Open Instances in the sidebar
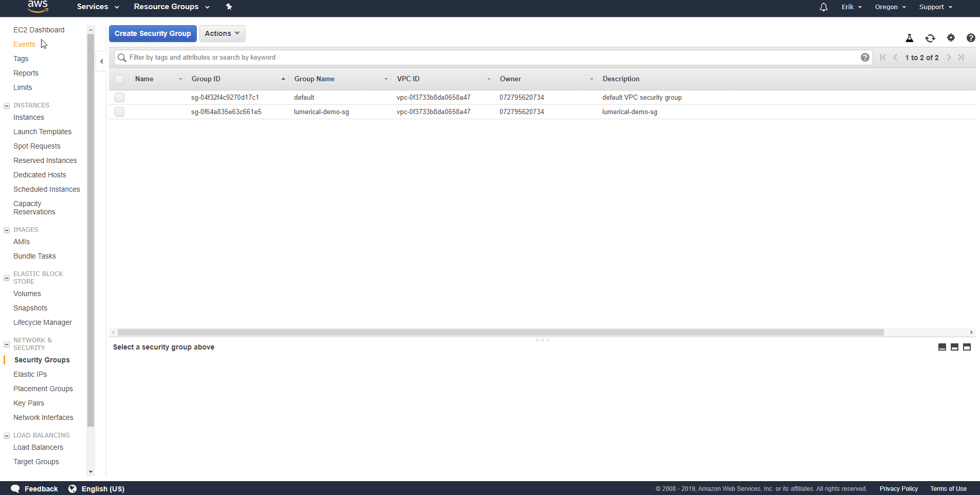Screen dimensions: 980x495 point(29,117)
